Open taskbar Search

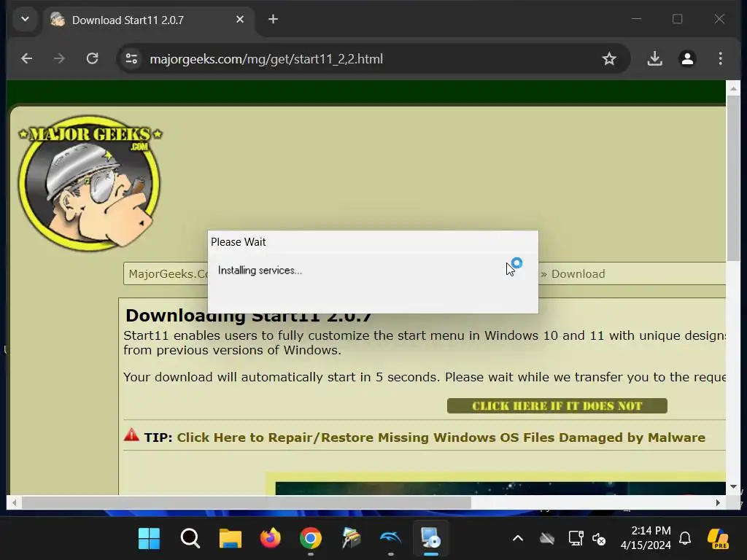190,539
